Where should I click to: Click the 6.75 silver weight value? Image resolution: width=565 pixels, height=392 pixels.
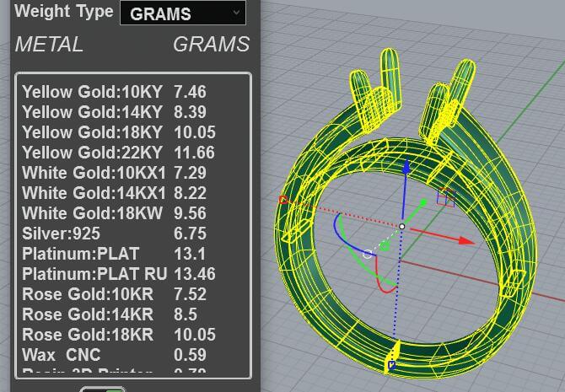(190, 234)
